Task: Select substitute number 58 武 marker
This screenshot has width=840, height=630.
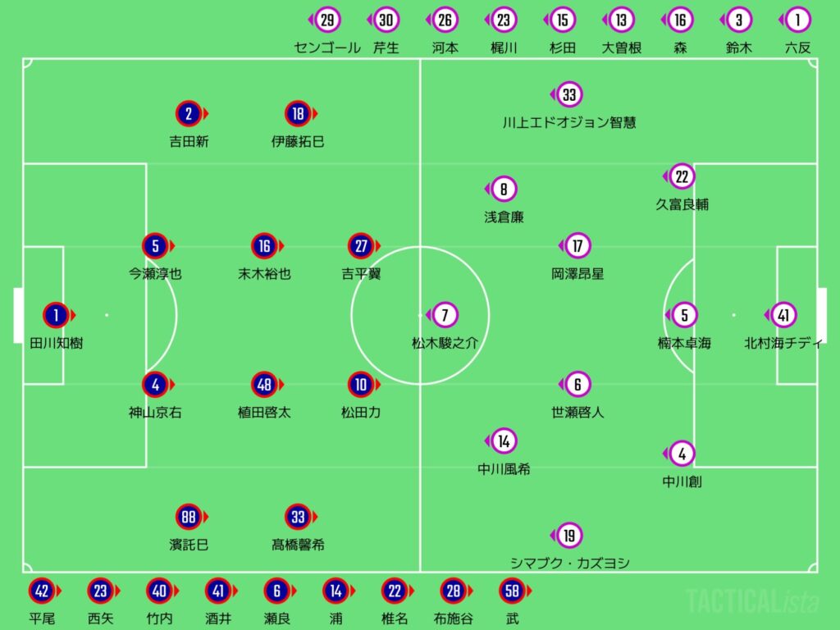Action: (x=513, y=591)
